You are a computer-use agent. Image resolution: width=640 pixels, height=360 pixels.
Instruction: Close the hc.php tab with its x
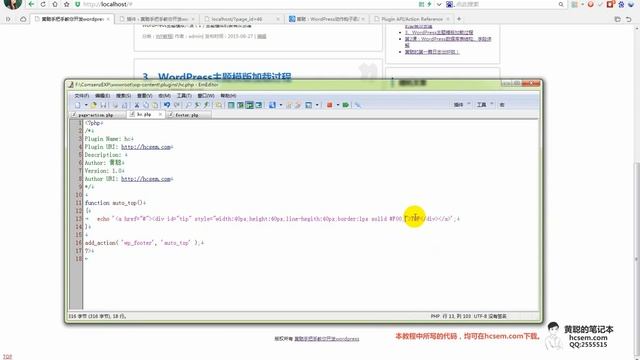[x=160, y=115]
